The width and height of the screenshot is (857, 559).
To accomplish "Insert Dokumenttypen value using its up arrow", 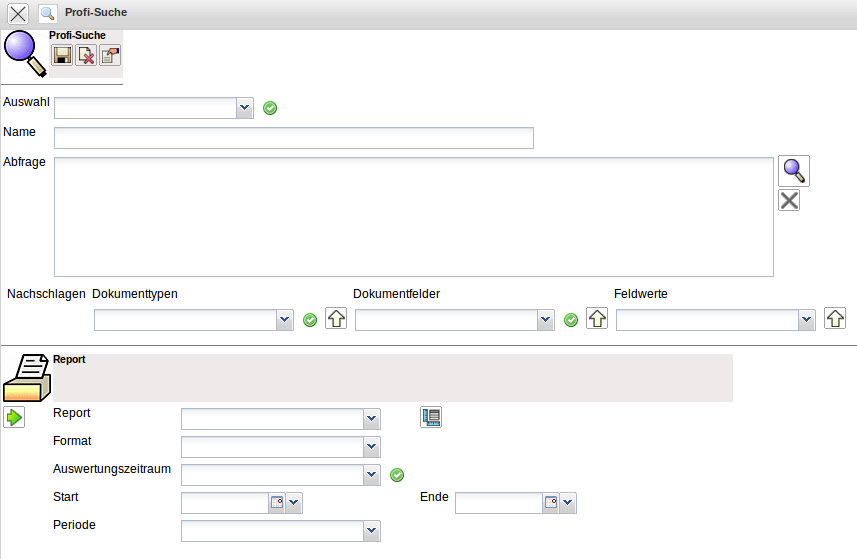I will (x=336, y=319).
